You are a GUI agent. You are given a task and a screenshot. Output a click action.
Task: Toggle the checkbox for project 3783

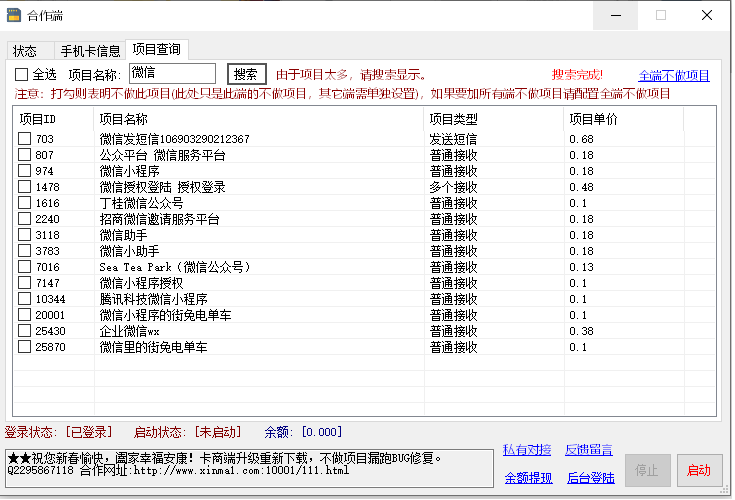click(24, 251)
